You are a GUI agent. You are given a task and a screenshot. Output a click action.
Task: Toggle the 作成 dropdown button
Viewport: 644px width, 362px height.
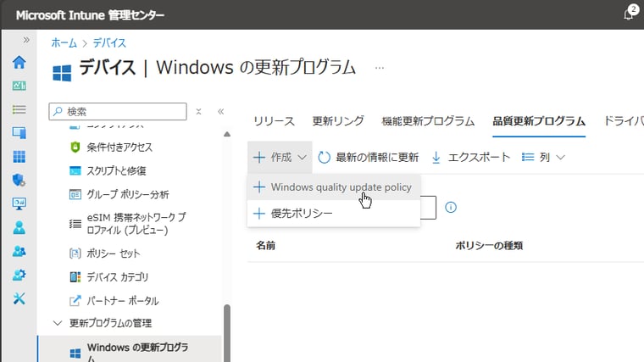click(280, 158)
